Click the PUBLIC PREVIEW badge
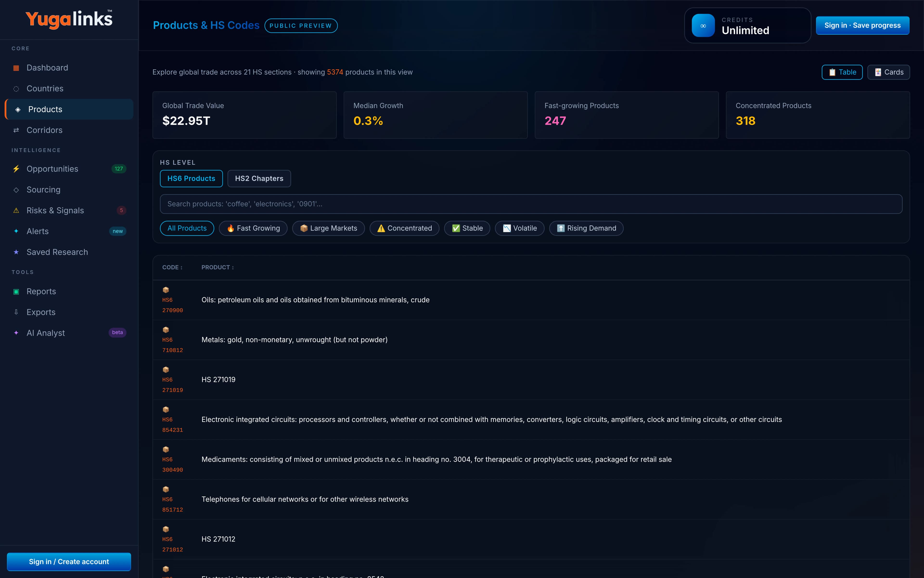924x578 pixels. [x=301, y=26]
